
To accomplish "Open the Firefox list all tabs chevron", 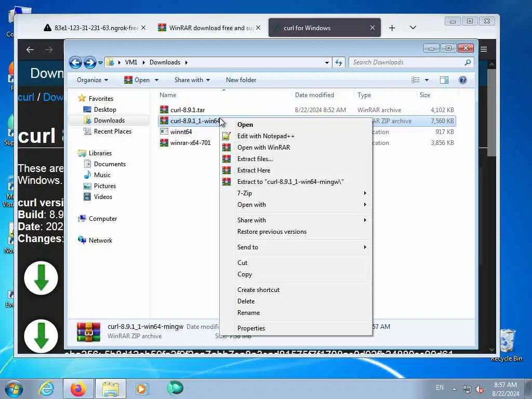I will pos(413,28).
